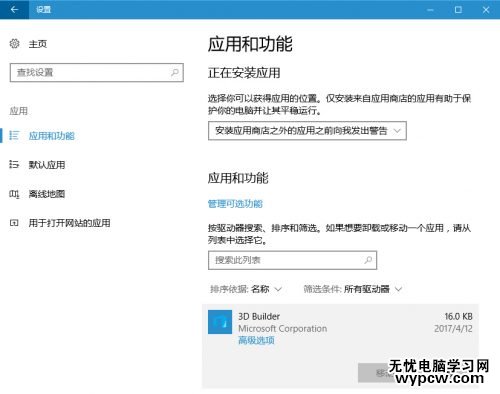Open 默认应用 settings page
The height and width of the screenshot is (394, 500).
[x=47, y=165]
